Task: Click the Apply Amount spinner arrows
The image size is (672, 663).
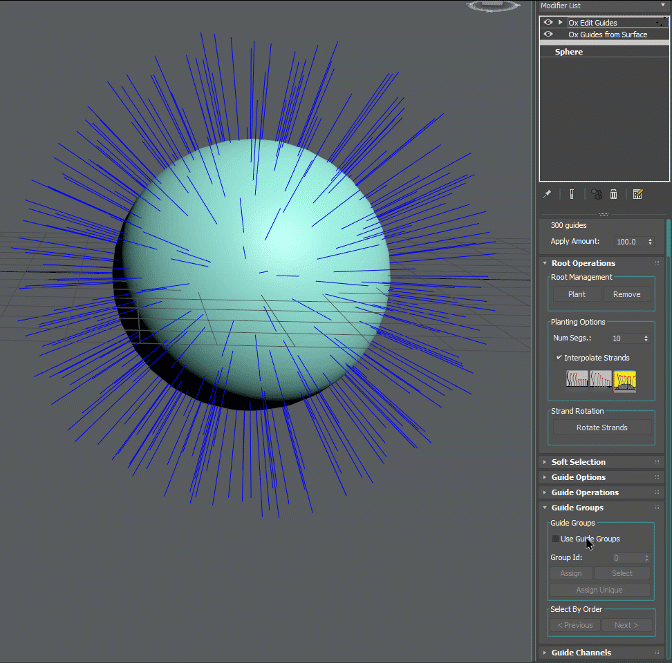Action: click(651, 241)
